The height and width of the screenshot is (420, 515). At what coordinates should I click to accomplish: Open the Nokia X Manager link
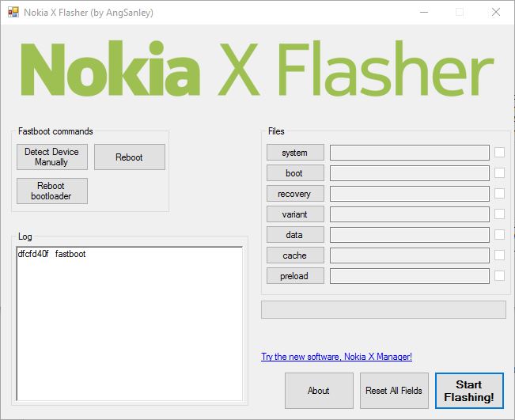(x=336, y=357)
